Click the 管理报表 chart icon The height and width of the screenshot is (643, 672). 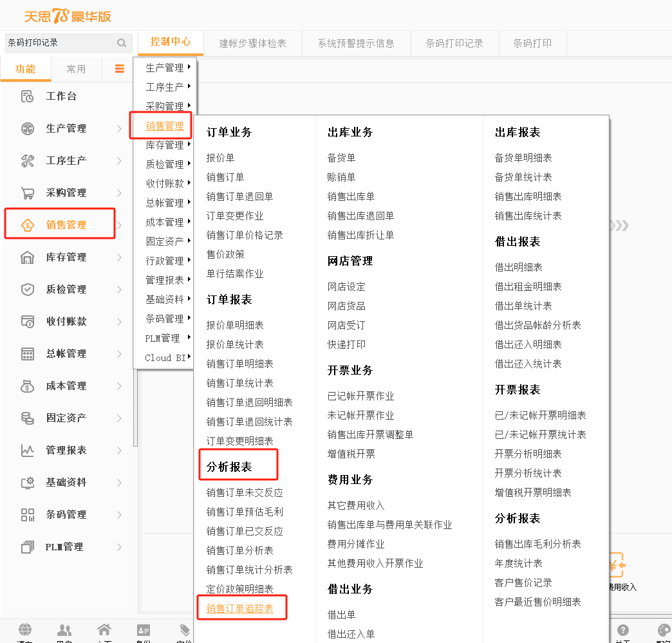pyautogui.click(x=27, y=451)
